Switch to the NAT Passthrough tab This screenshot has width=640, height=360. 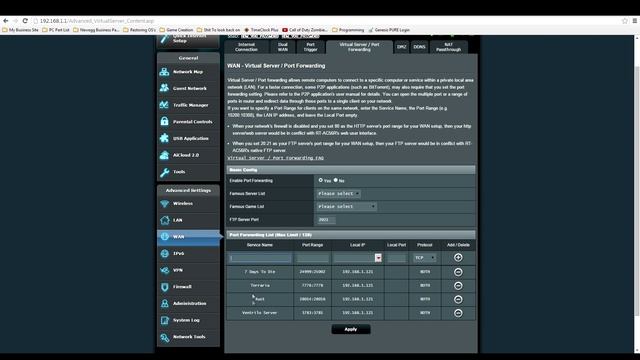[448, 47]
